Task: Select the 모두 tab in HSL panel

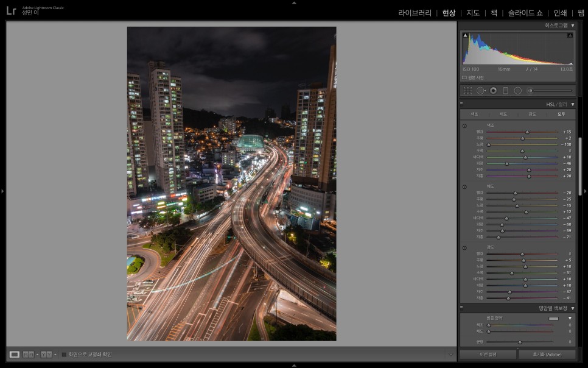Action: (x=561, y=114)
